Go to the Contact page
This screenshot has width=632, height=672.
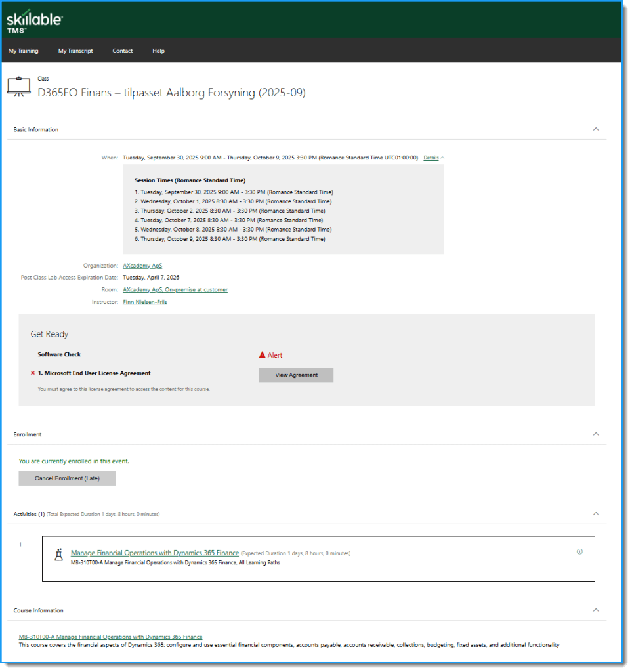(122, 51)
